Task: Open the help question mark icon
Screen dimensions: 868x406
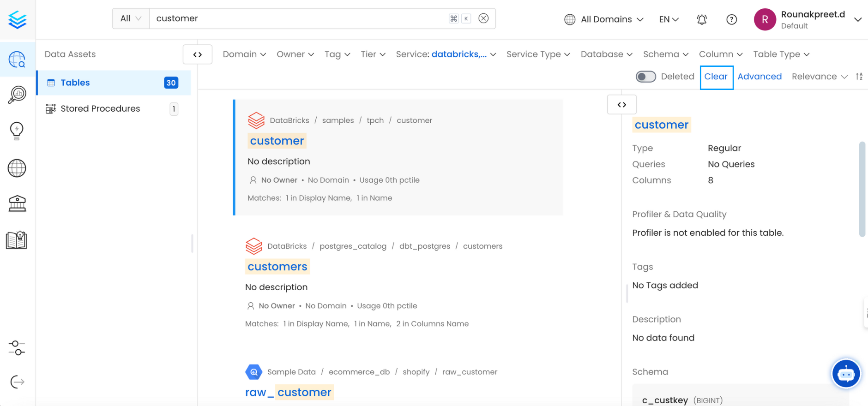Action: pyautogui.click(x=731, y=19)
